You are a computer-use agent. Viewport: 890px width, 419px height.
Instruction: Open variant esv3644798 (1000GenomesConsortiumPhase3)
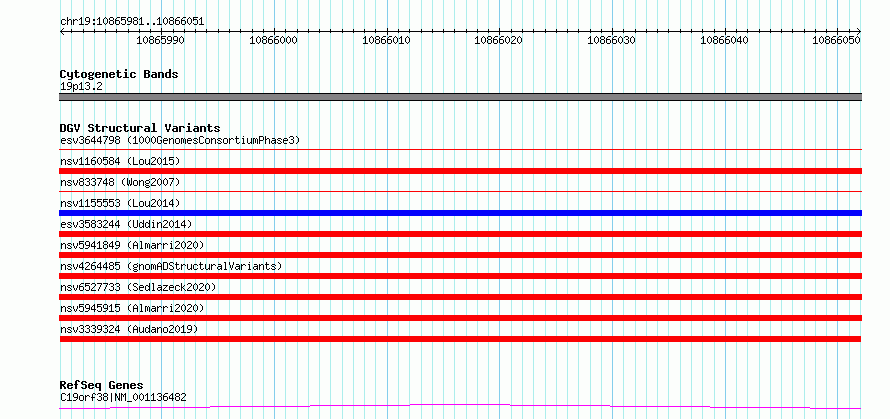(180, 140)
